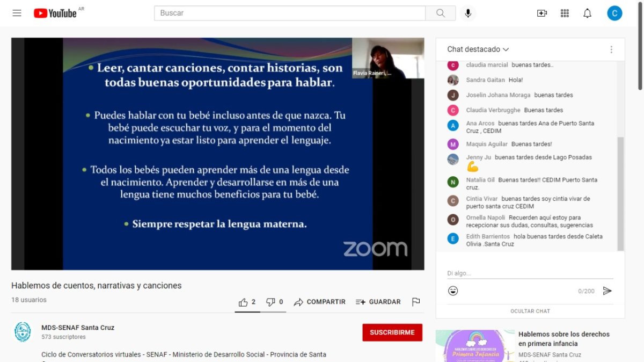This screenshot has width=644, height=362.
Task: Subscribe with the SUSCRIBIRME button
Action: pyautogui.click(x=392, y=332)
